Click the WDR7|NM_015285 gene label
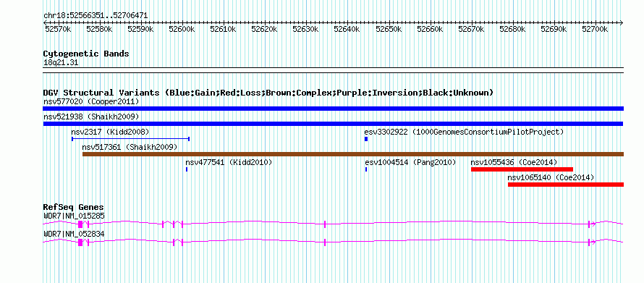 pos(74,216)
